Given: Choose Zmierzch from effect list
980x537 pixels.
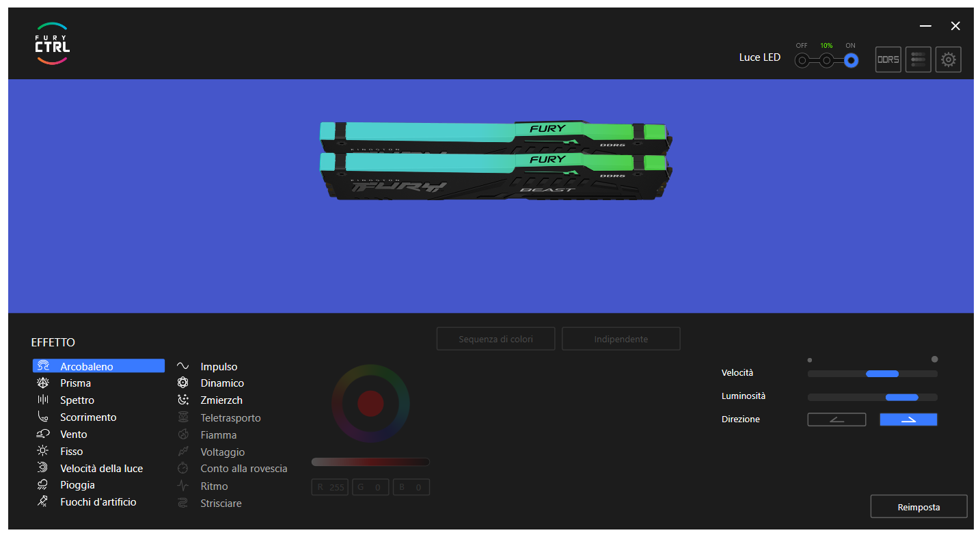Looking at the screenshot, I should point(221,400).
